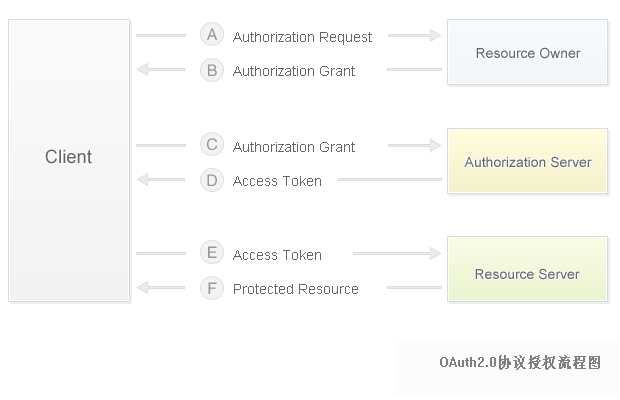Click the circled letter E step icon
This screenshot has width=620, height=400.
pos(211,253)
